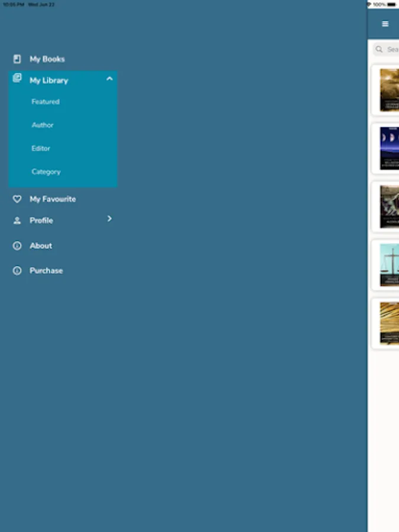Go to My Favourite
The image size is (399, 532).
[53, 199]
